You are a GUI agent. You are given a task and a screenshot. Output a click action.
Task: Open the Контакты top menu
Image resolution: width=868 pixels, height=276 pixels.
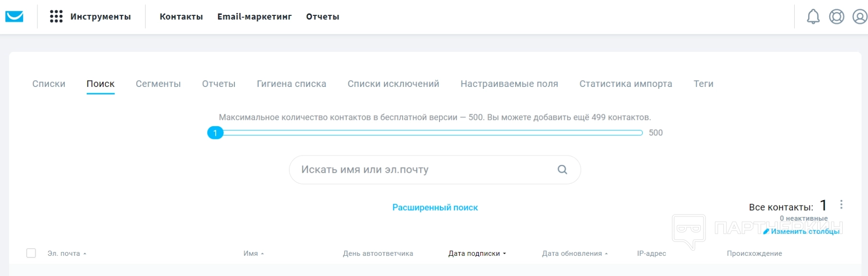[x=181, y=17]
